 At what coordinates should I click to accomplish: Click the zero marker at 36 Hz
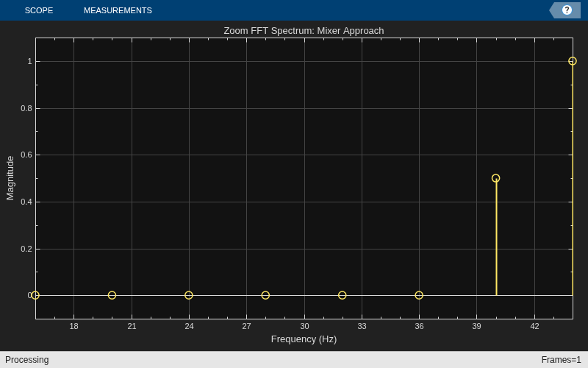(419, 295)
